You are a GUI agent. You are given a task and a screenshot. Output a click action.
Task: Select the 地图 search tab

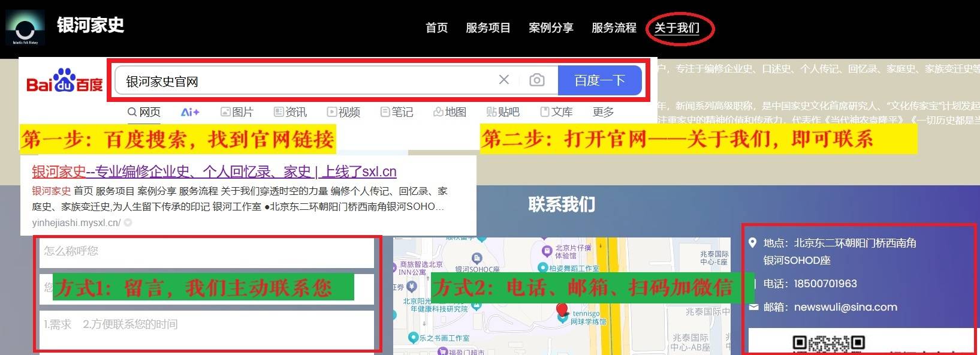coord(450,112)
